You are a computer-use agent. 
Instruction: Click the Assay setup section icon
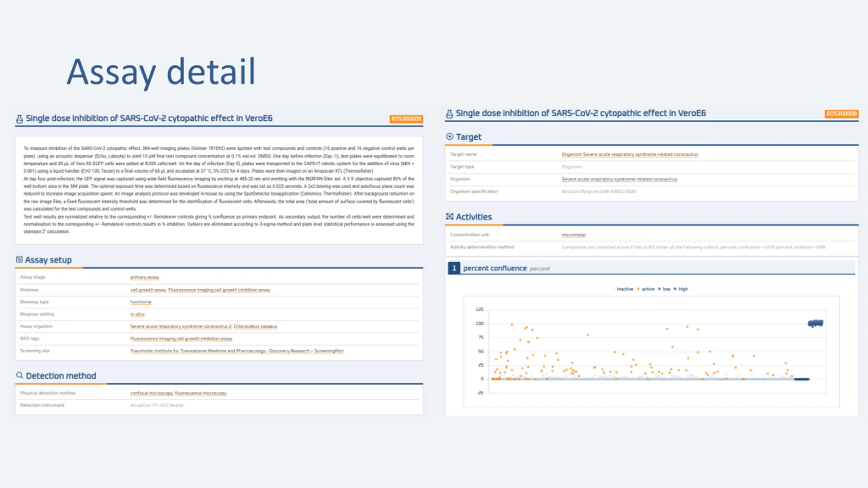pos(19,260)
